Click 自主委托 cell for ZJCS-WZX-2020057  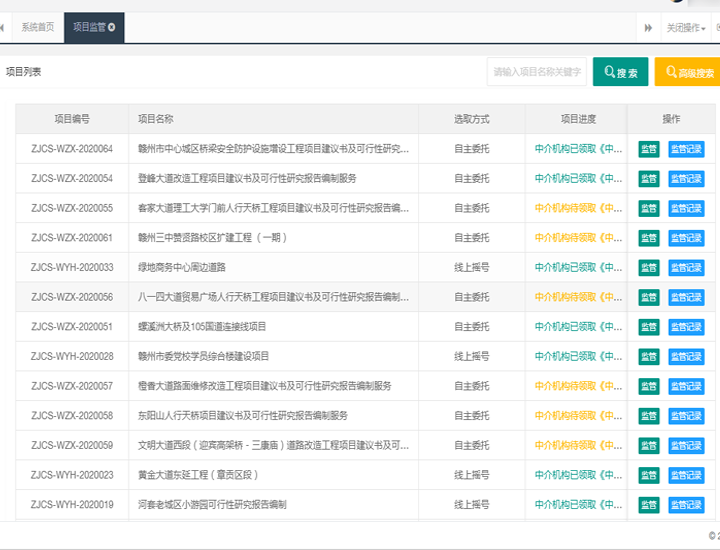pyautogui.click(x=472, y=386)
